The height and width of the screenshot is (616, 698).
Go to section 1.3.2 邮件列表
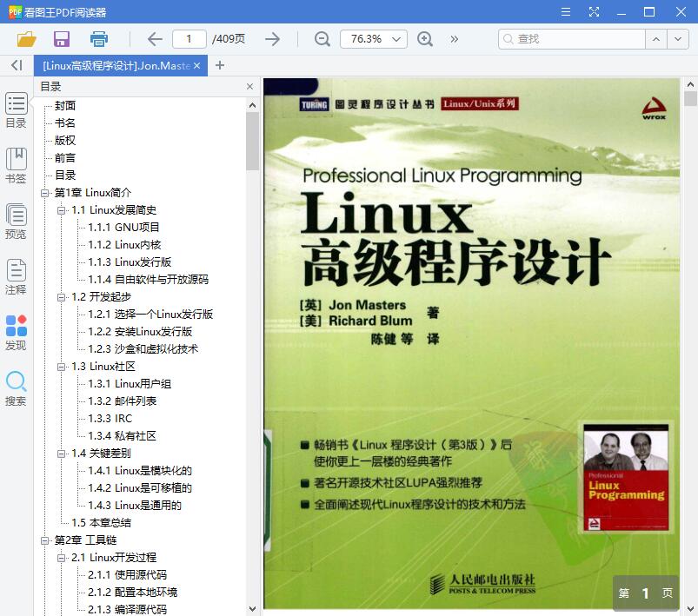pos(123,401)
